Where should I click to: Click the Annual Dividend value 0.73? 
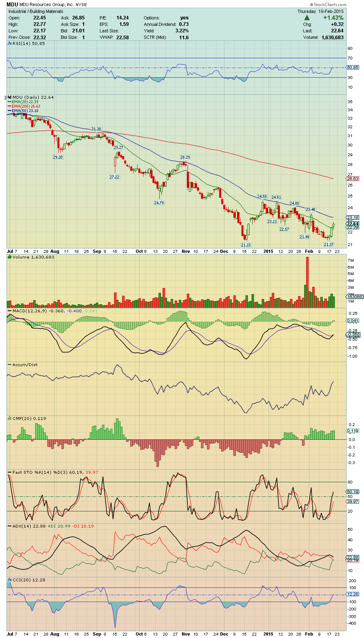[184, 24]
